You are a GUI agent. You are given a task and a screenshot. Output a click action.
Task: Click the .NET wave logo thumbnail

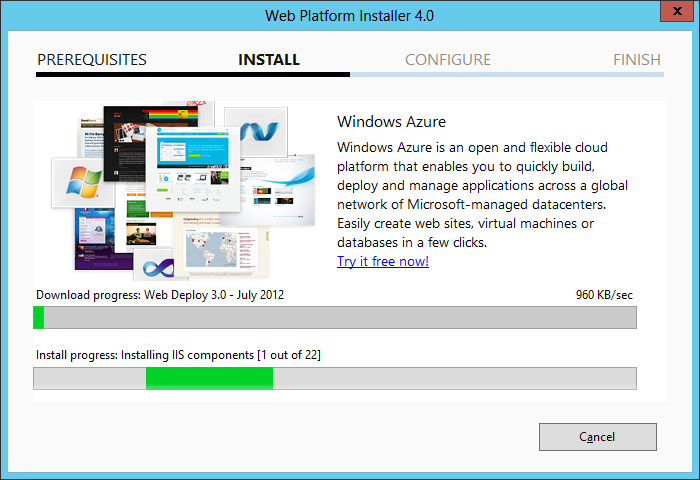[256, 131]
